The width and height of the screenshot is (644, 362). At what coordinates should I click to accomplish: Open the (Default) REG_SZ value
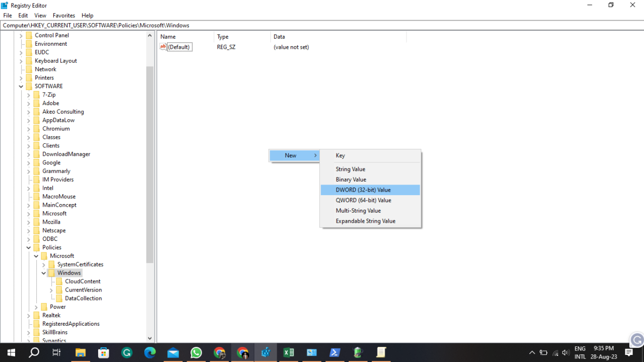[x=179, y=47]
